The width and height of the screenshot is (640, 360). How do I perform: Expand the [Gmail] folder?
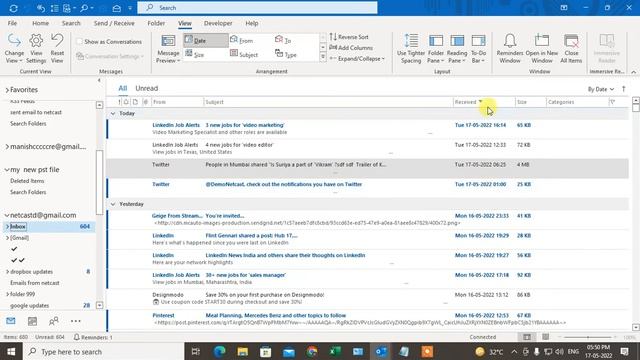[7, 238]
